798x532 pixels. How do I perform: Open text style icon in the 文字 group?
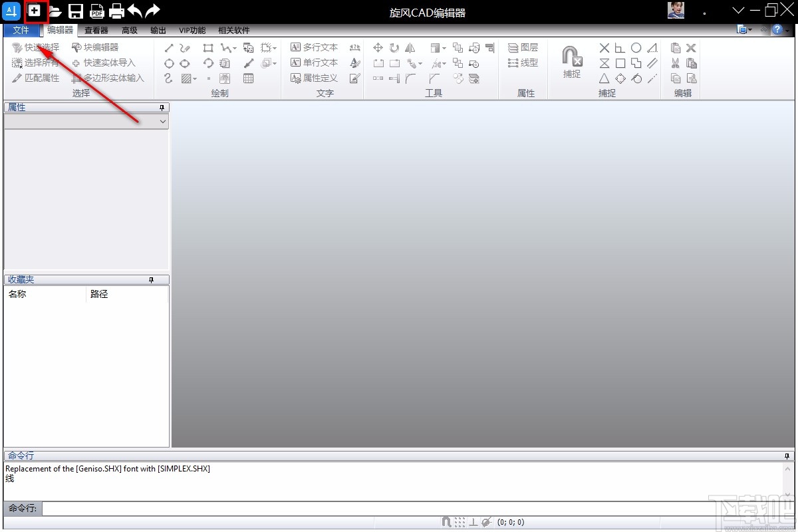355,63
